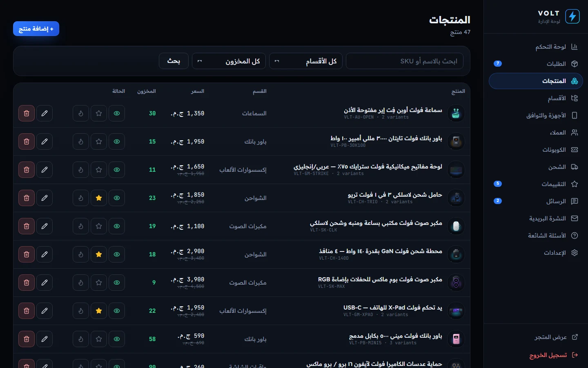
Task: Open the VOLT lightning logo
Action: coord(572,16)
